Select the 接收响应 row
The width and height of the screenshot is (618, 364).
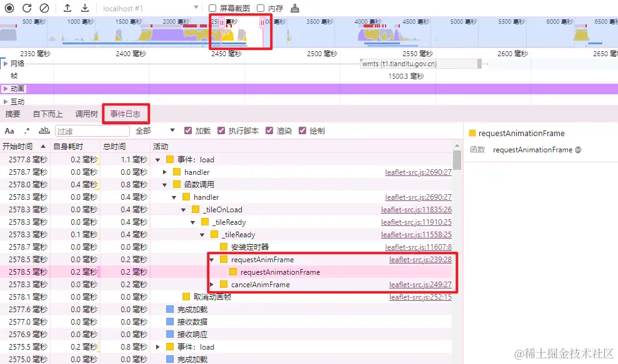[x=226, y=335]
